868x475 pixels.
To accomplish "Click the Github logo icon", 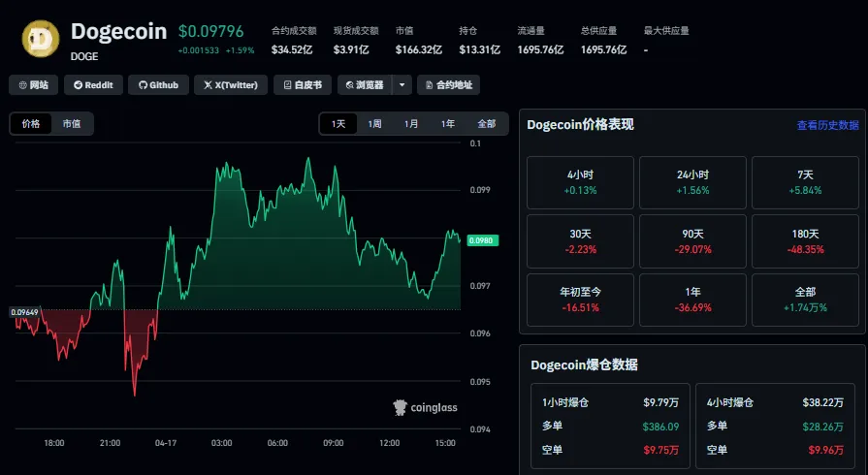I will click(143, 85).
